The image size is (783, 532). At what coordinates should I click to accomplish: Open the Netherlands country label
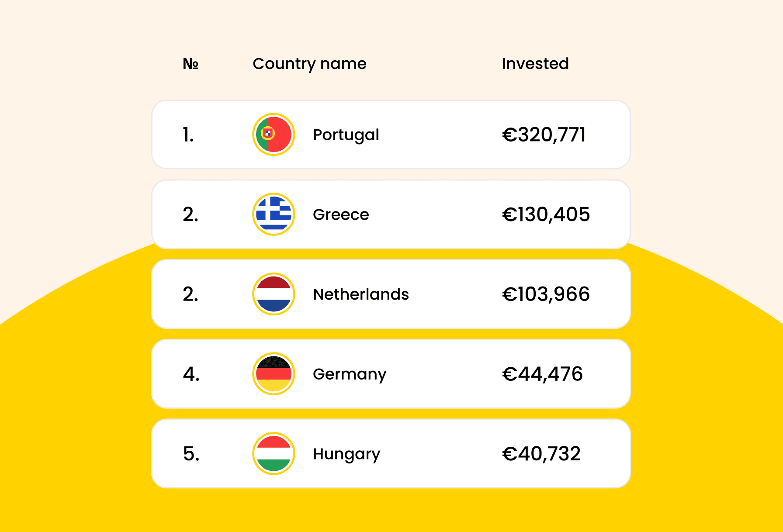(361, 294)
